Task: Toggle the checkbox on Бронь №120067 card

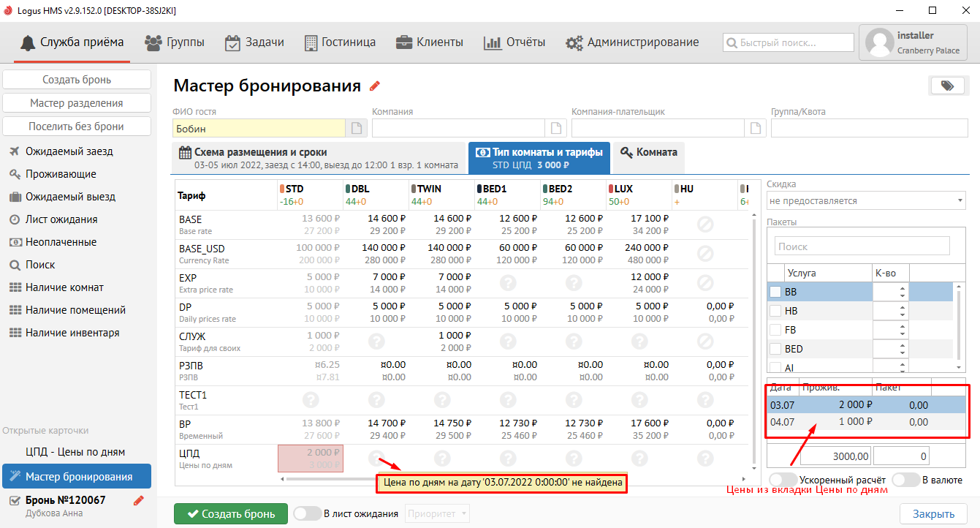Action: [x=13, y=500]
